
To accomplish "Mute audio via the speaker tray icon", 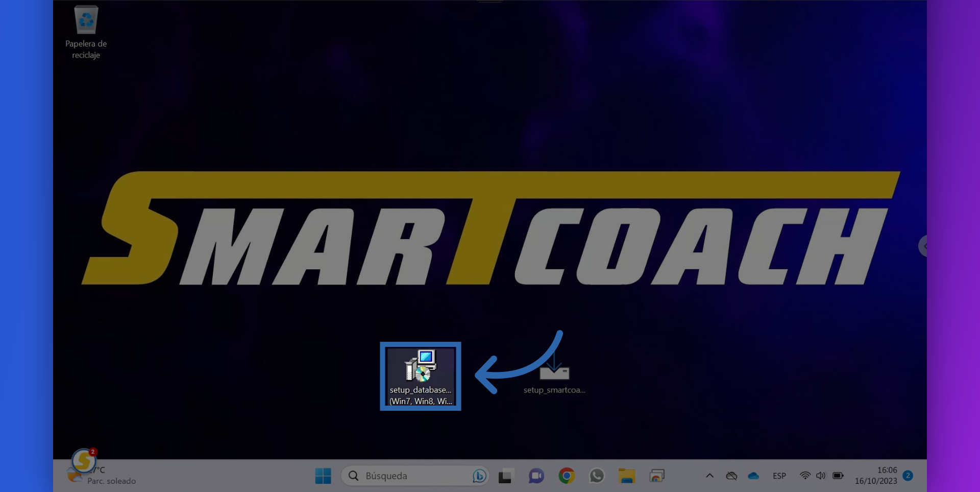I will (x=821, y=476).
